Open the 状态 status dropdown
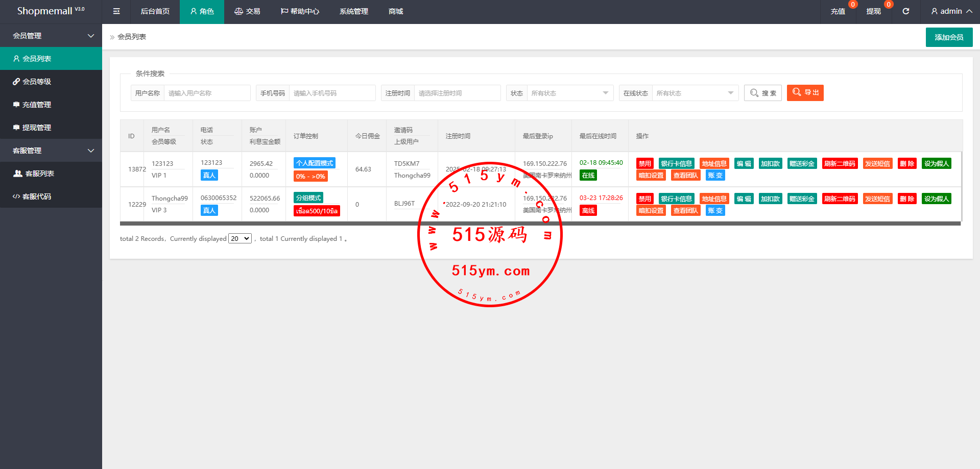This screenshot has width=980, height=469. [569, 93]
